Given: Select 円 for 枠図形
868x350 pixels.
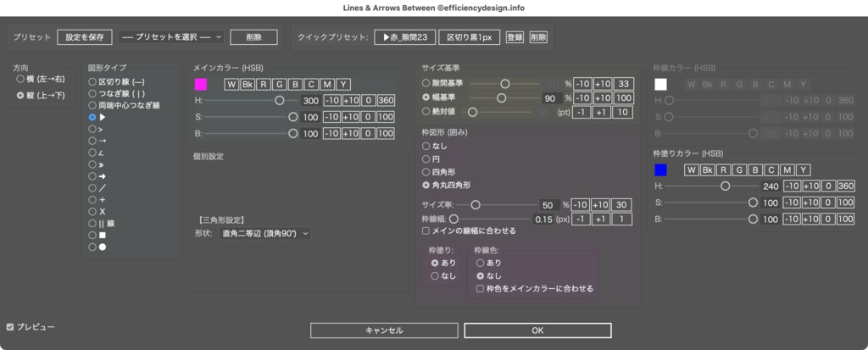Looking at the screenshot, I should coord(431,159).
